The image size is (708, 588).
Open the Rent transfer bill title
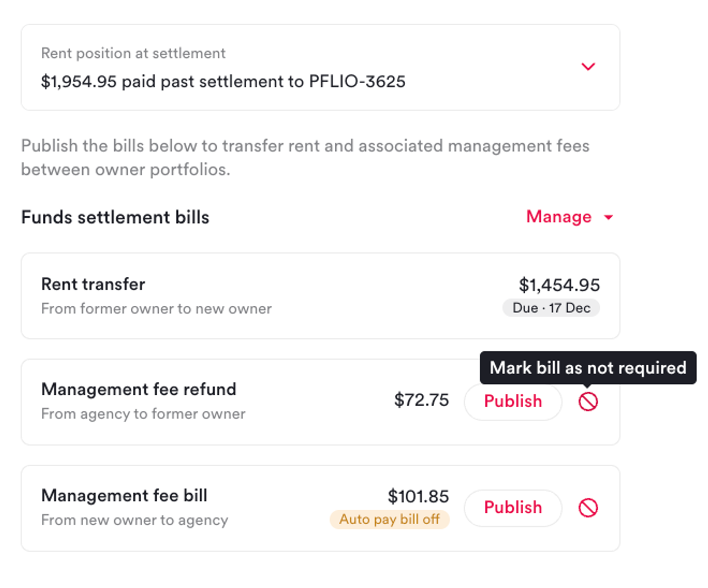click(93, 284)
